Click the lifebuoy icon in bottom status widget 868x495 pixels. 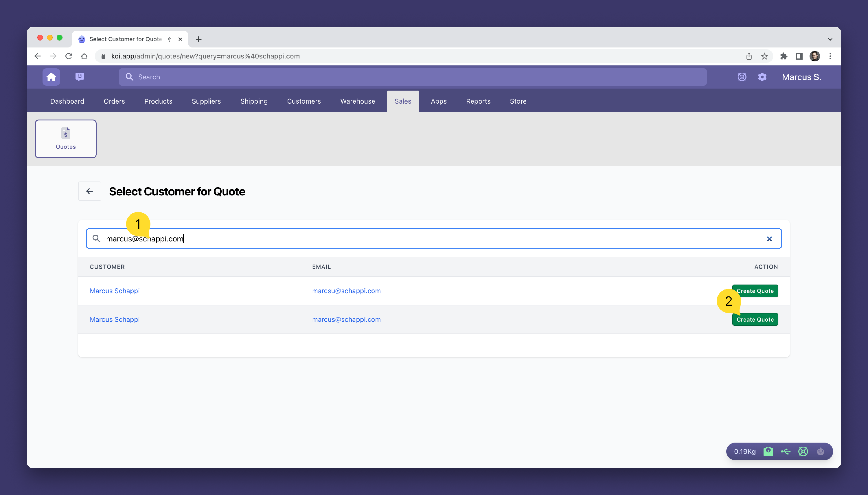(803, 452)
